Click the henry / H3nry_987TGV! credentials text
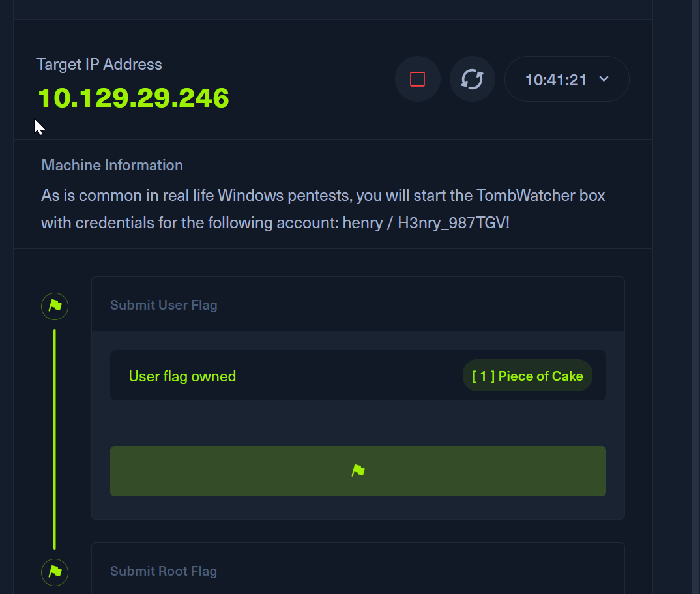This screenshot has width=700, height=594. [x=426, y=223]
